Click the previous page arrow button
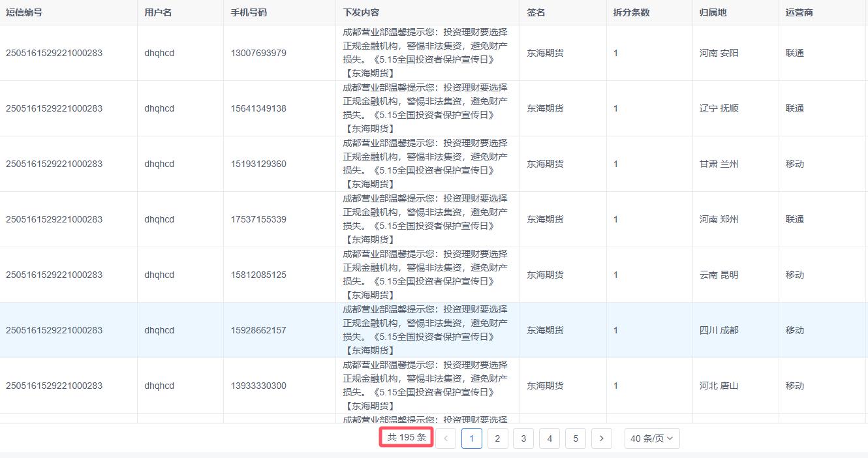This screenshot has height=458, width=868. pos(446,438)
